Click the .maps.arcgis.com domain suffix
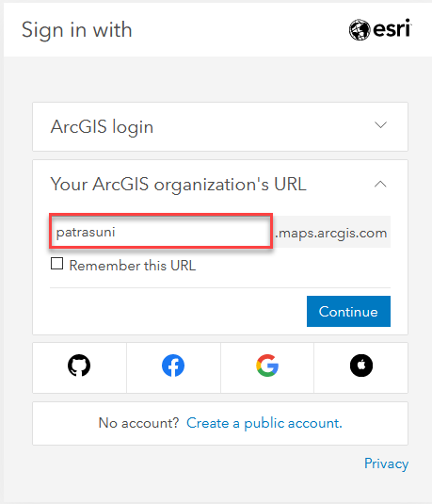This screenshot has width=432, height=504. (331, 233)
